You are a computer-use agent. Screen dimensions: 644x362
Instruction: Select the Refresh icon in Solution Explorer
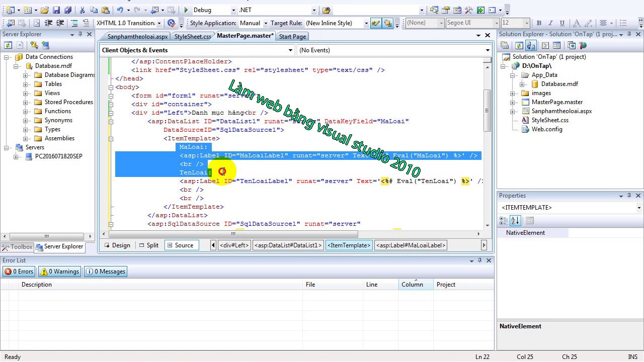518,45
